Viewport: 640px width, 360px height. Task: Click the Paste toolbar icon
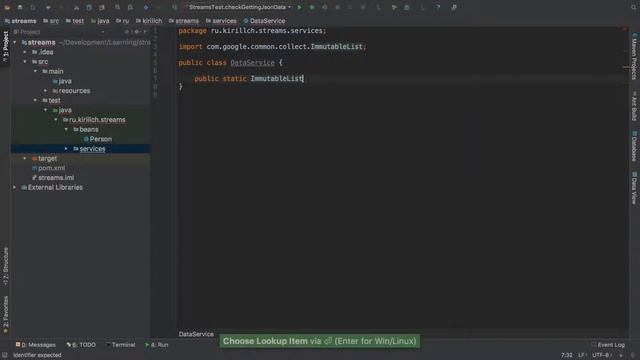pos(102,7)
